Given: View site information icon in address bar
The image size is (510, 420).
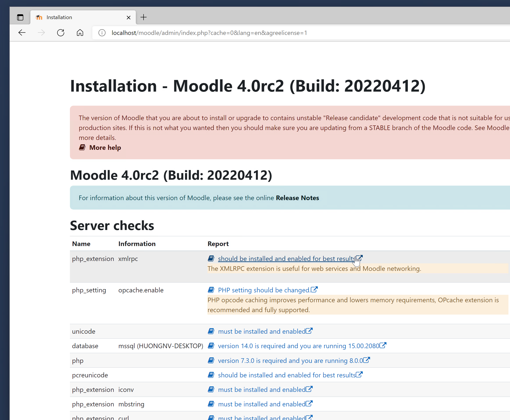Looking at the screenshot, I should coord(102,33).
